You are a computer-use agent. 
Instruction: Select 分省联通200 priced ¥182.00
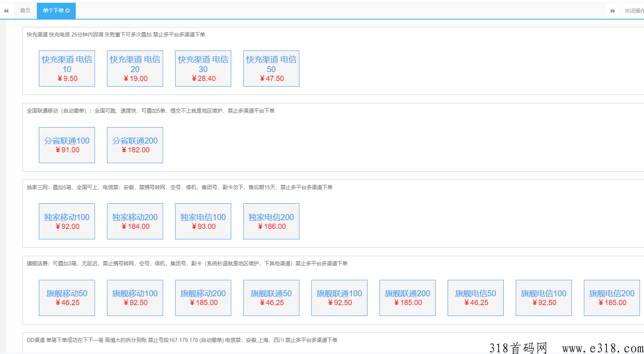click(135, 145)
